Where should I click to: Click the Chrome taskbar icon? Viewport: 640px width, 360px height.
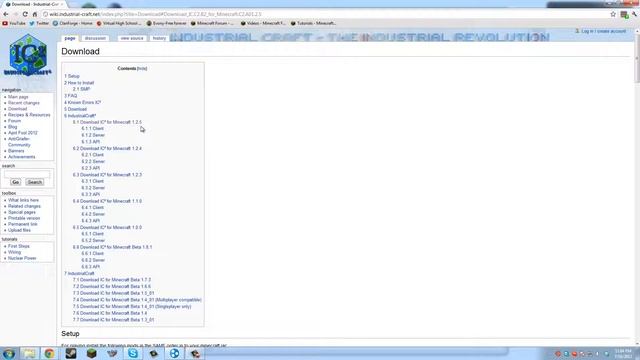click(49, 353)
